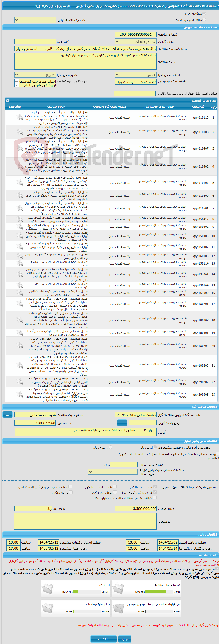The height and width of the screenshot is (644, 219).
Task: Click ellipsis button beside مرجع پاسخگویی
Action: [122, 423]
